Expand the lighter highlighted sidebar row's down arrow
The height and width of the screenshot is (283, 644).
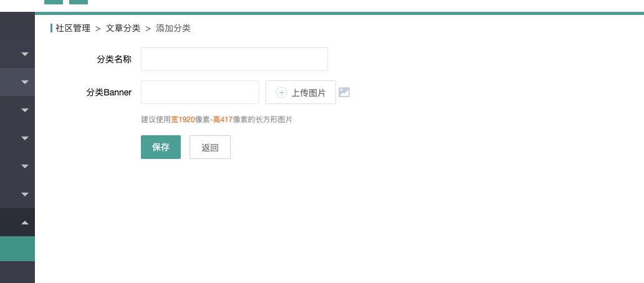click(x=25, y=82)
